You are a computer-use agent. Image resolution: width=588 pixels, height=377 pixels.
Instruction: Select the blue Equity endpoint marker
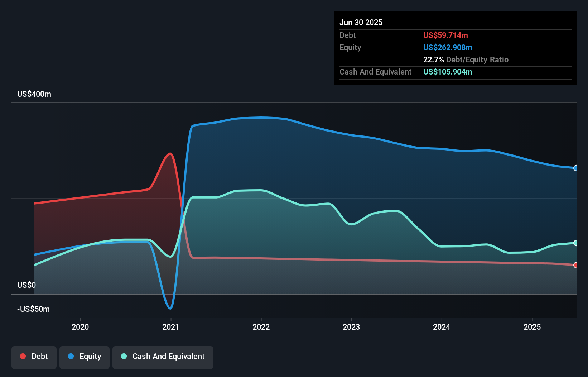[575, 168]
